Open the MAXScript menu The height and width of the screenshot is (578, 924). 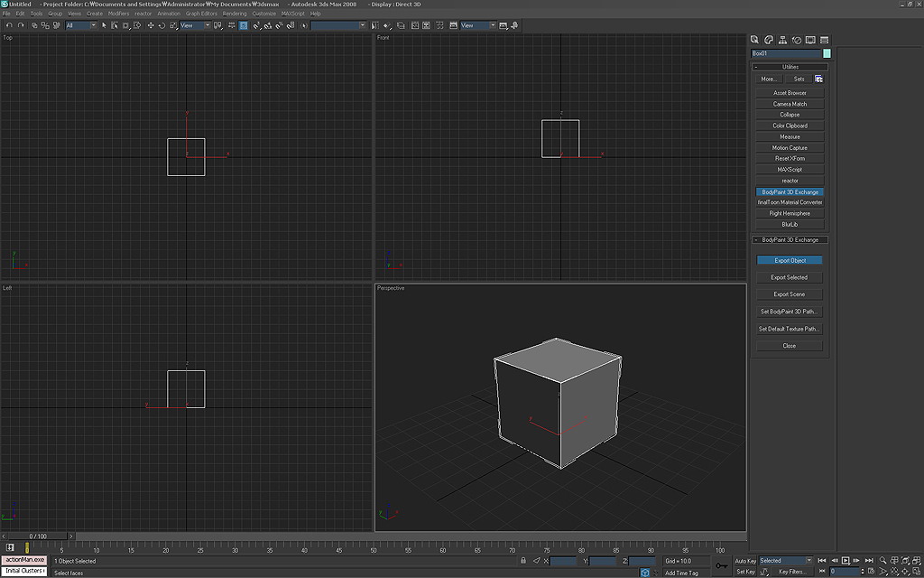[293, 13]
